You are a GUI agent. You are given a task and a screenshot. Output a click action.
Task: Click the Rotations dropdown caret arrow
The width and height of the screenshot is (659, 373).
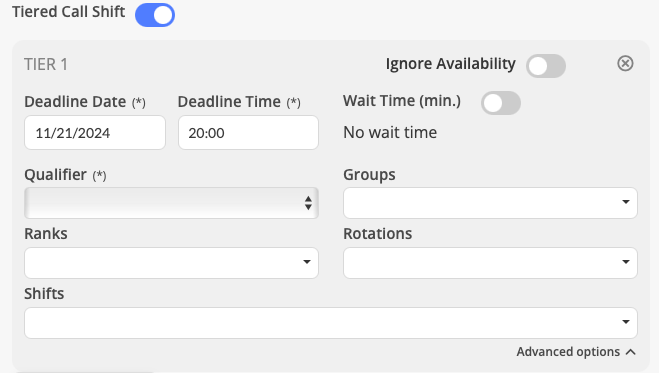625,262
